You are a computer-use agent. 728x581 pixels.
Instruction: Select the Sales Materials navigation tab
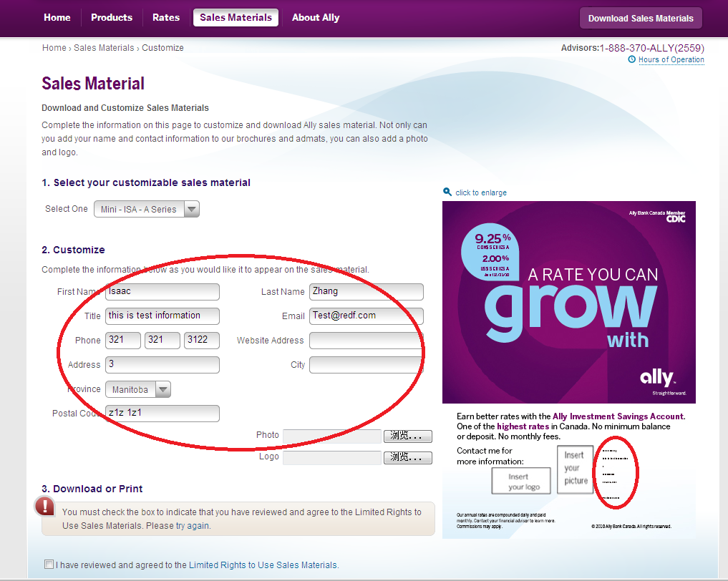point(236,18)
